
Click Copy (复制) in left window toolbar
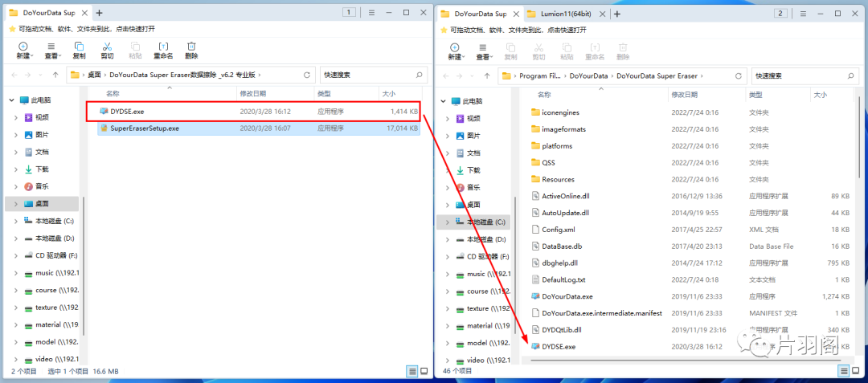[79, 51]
